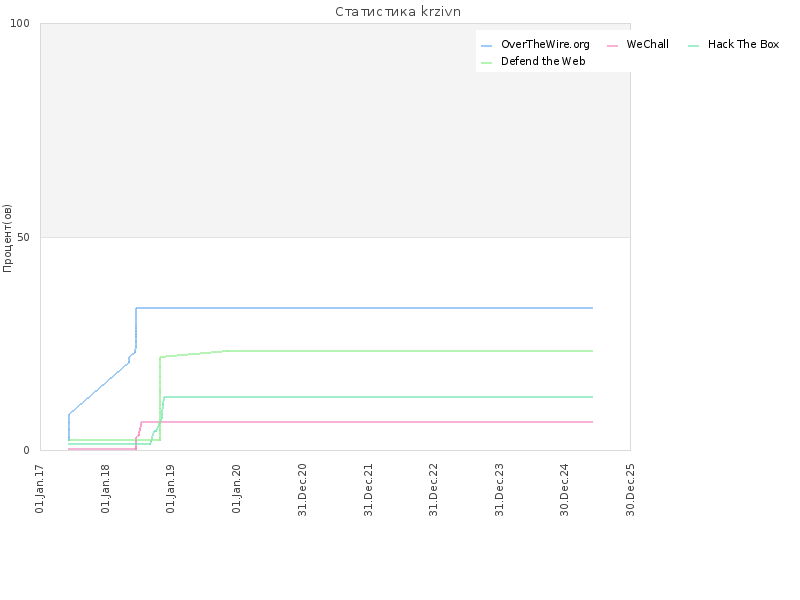Click the 01.Jan.18 x-axis date label
The image size is (800, 600).
tap(106, 488)
